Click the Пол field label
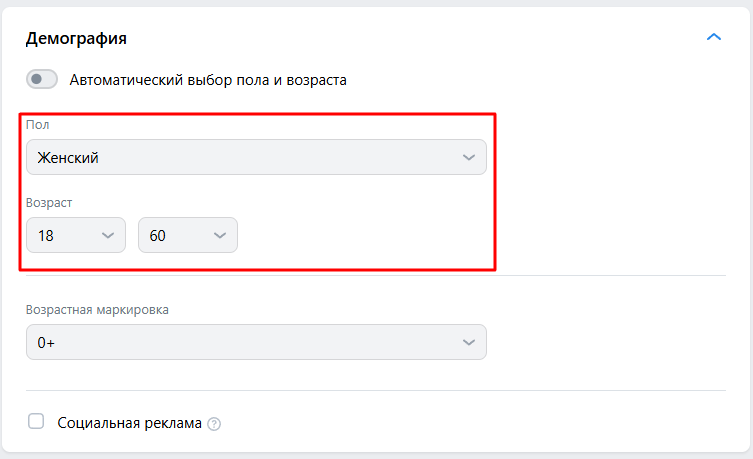Screen dimensions: 753x459 [x=37, y=125]
